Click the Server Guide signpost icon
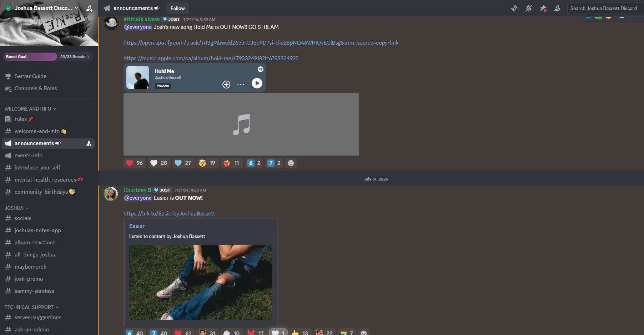Screen dimensions: 644x335 pos(8,76)
